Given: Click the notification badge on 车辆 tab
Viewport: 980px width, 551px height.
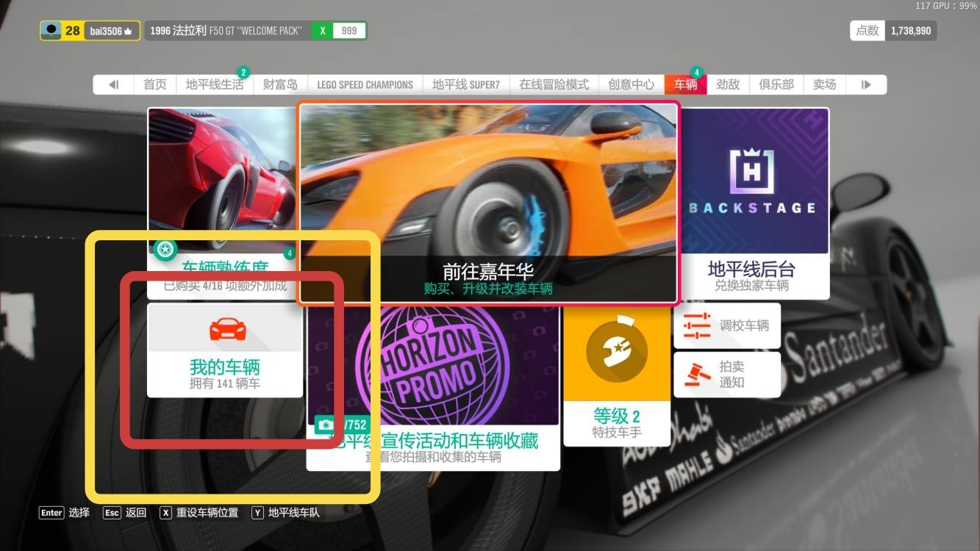Looking at the screenshot, I should (697, 72).
